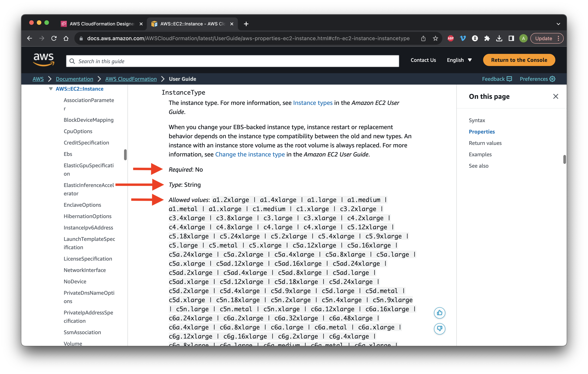Open ElasticGpuSpecification in sidebar
This screenshot has height=374, width=588.
click(x=89, y=169)
